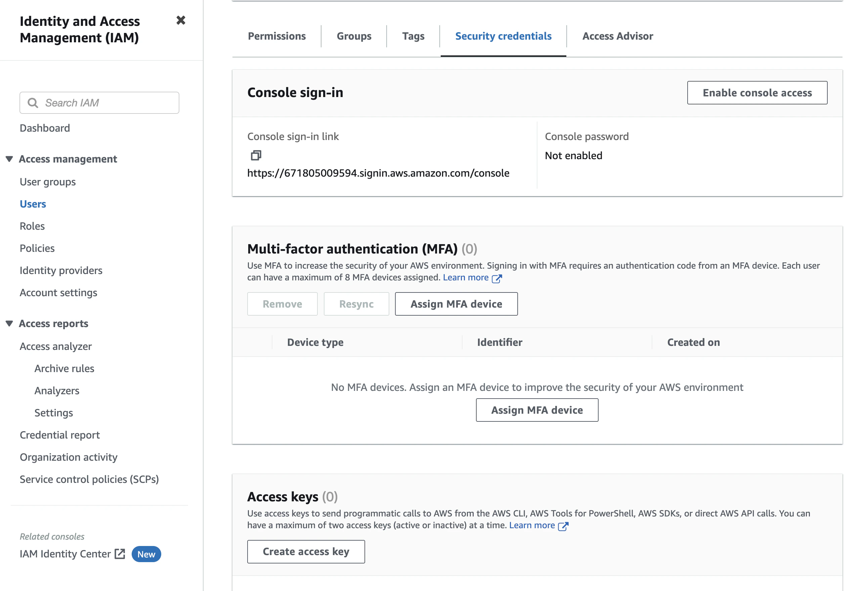Switch to the Permissions tab
Screen dimensions: 868x591
point(276,36)
